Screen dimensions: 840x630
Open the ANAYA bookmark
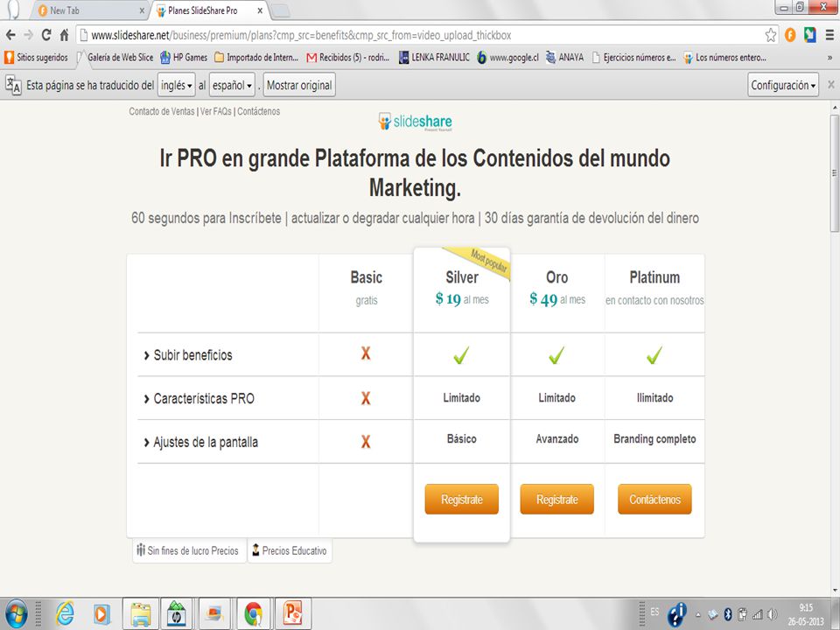point(564,58)
